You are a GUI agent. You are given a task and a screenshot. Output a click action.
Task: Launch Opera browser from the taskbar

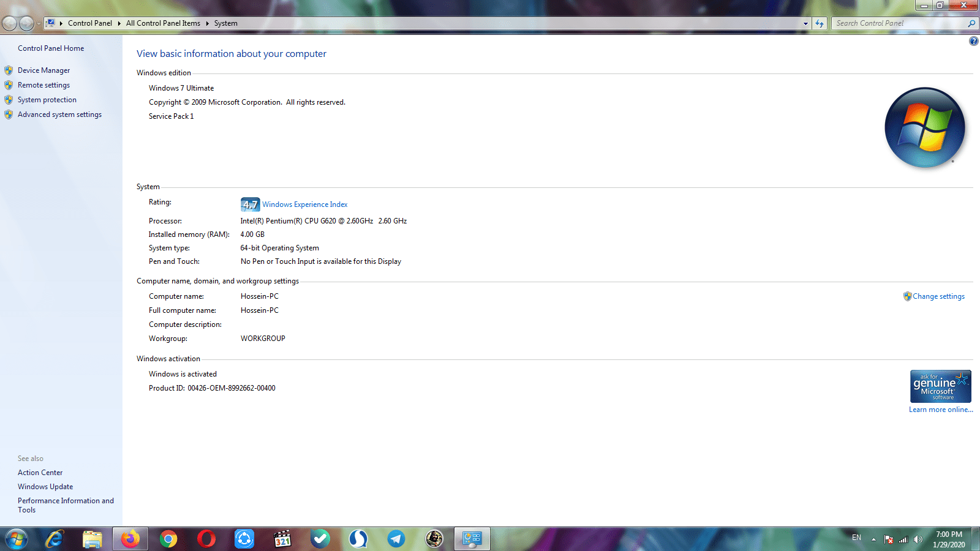[206, 539]
